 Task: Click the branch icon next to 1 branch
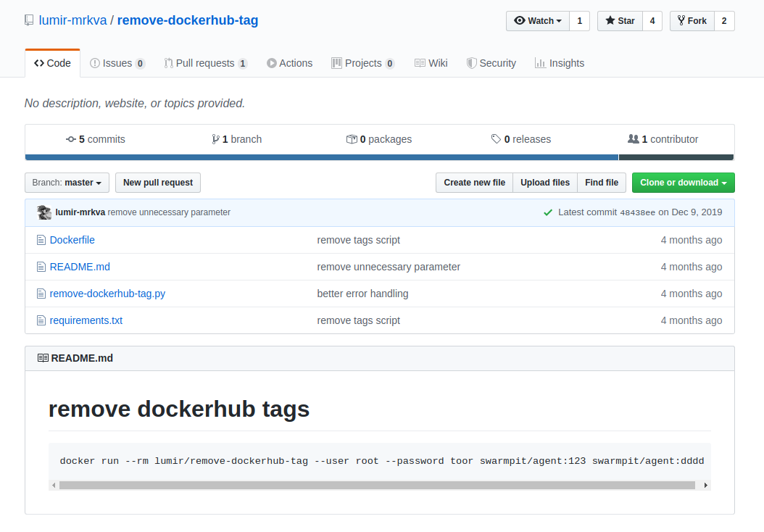click(x=215, y=139)
